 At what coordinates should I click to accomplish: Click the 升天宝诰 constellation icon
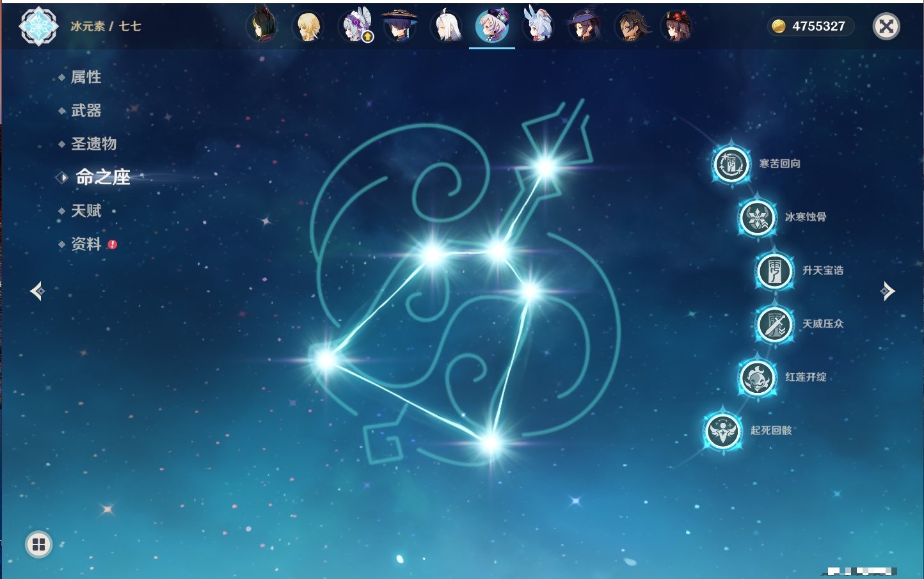[x=774, y=271]
